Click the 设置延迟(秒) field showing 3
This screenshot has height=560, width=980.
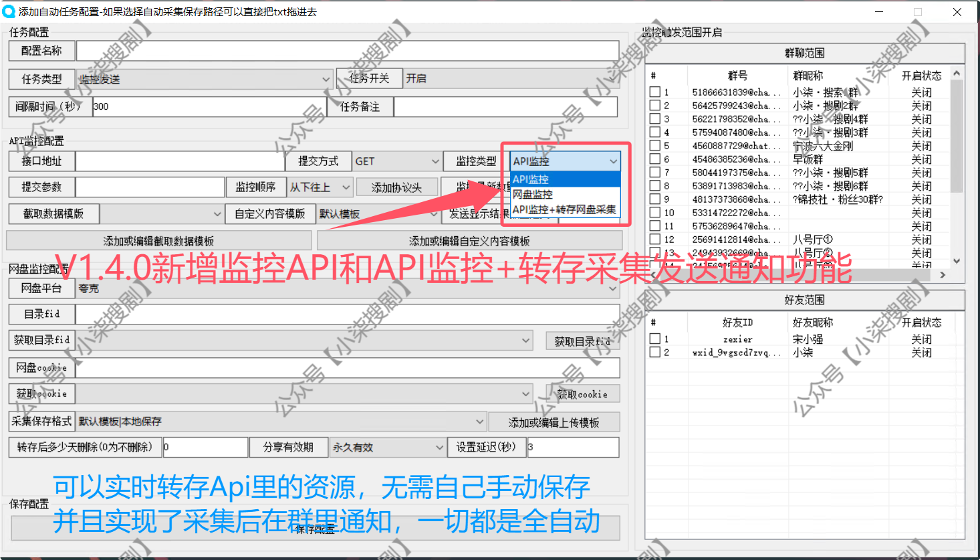pos(573,447)
